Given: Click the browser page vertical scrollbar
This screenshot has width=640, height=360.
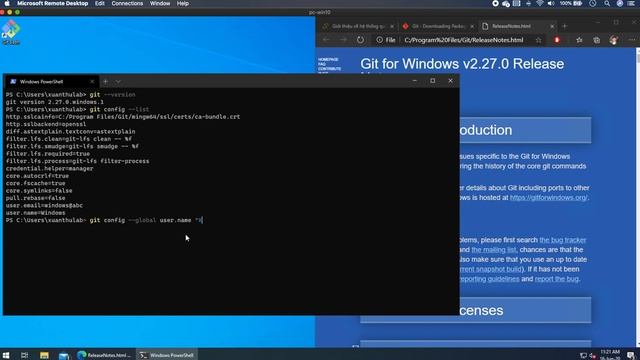Looking at the screenshot, I should click(x=637, y=198).
